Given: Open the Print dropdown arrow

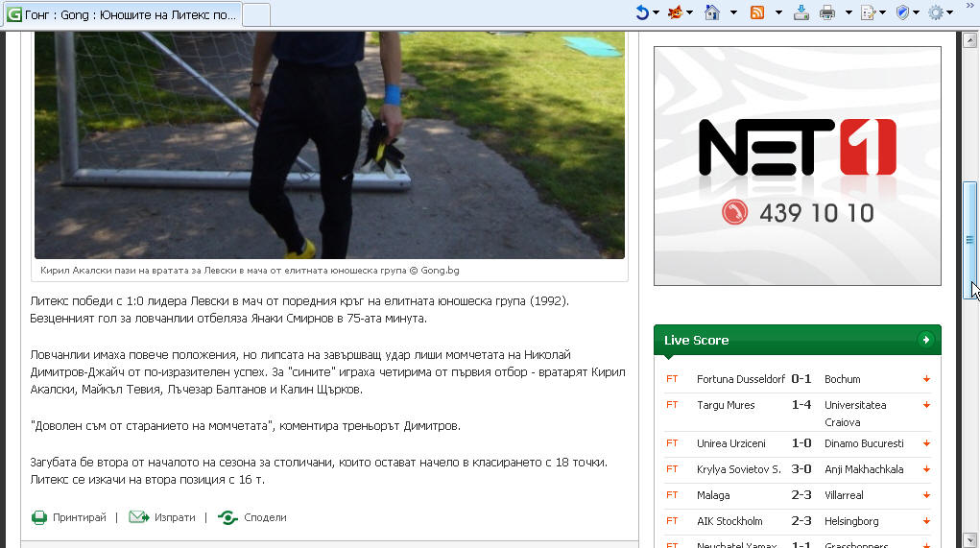Looking at the screenshot, I should 849,12.
